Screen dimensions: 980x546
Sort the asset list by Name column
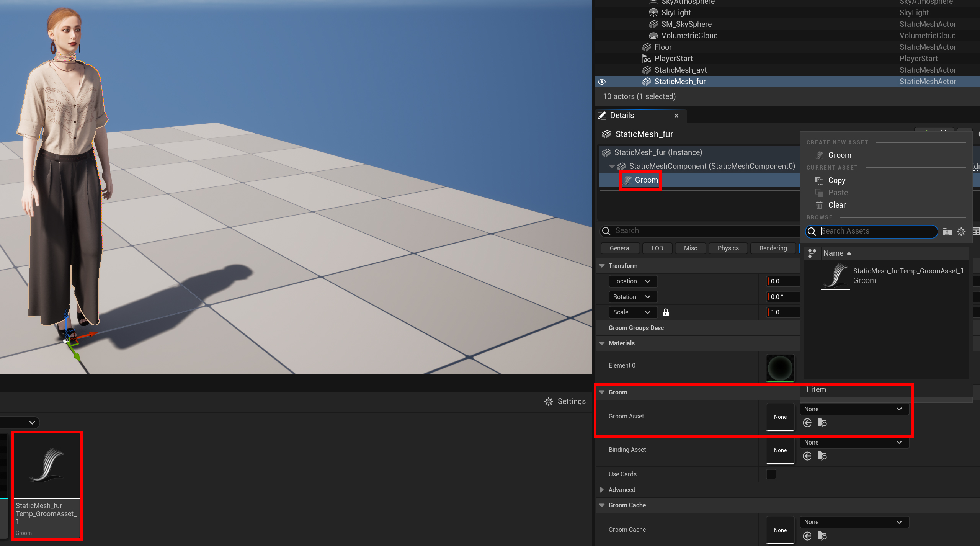point(837,253)
